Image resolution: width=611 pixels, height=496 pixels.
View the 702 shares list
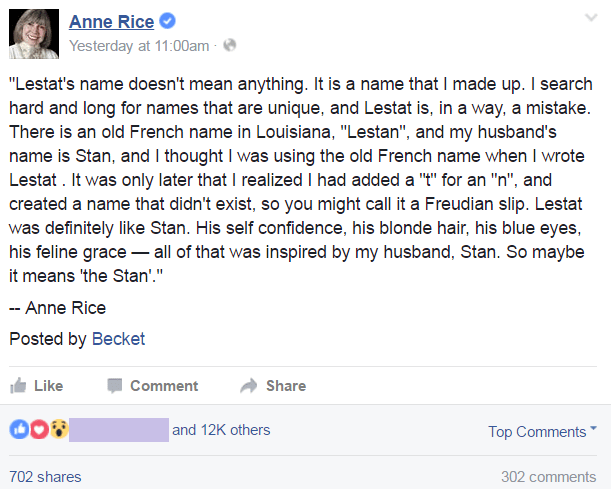(x=45, y=477)
